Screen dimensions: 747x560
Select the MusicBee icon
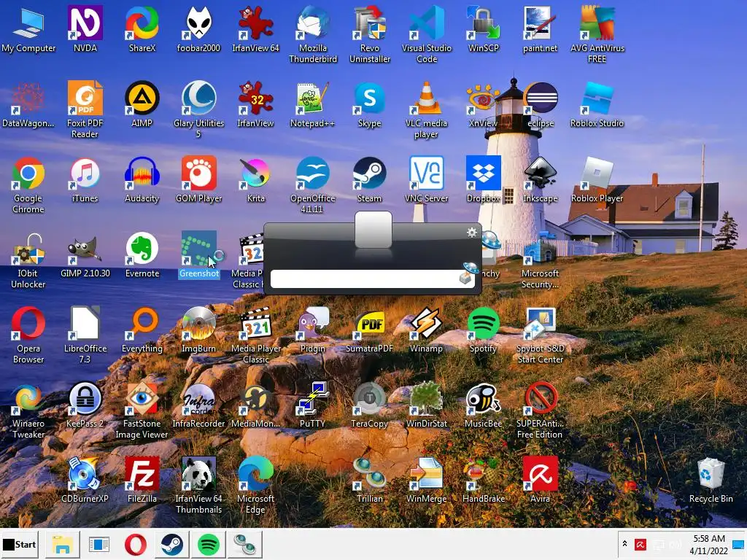483,405
